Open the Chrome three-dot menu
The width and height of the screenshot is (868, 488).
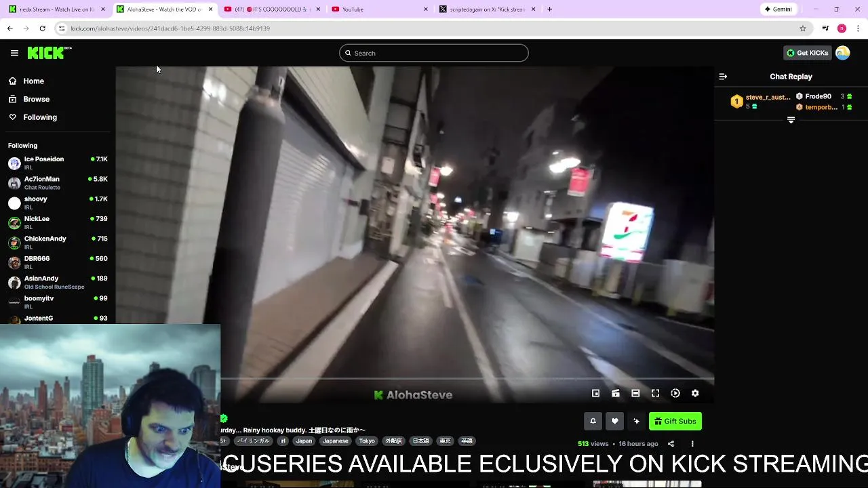point(858,28)
